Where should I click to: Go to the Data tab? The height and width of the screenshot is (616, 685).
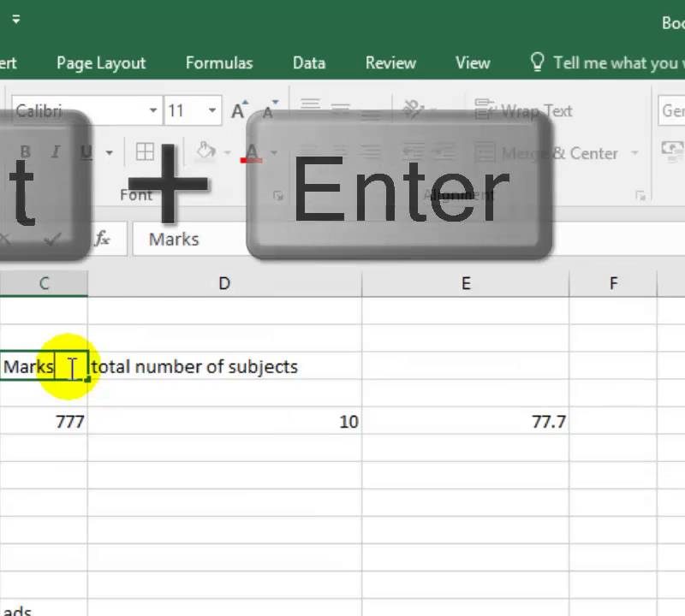pos(309,62)
